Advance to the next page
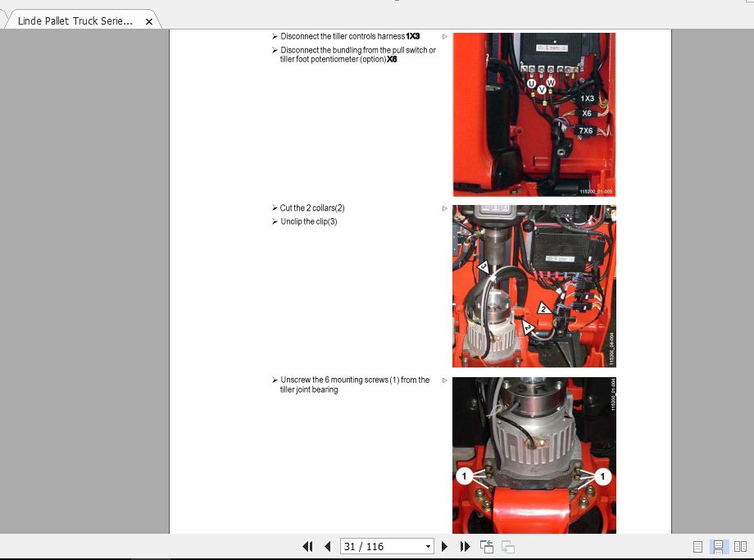Screen dimensions: 754x560 tap(445, 547)
